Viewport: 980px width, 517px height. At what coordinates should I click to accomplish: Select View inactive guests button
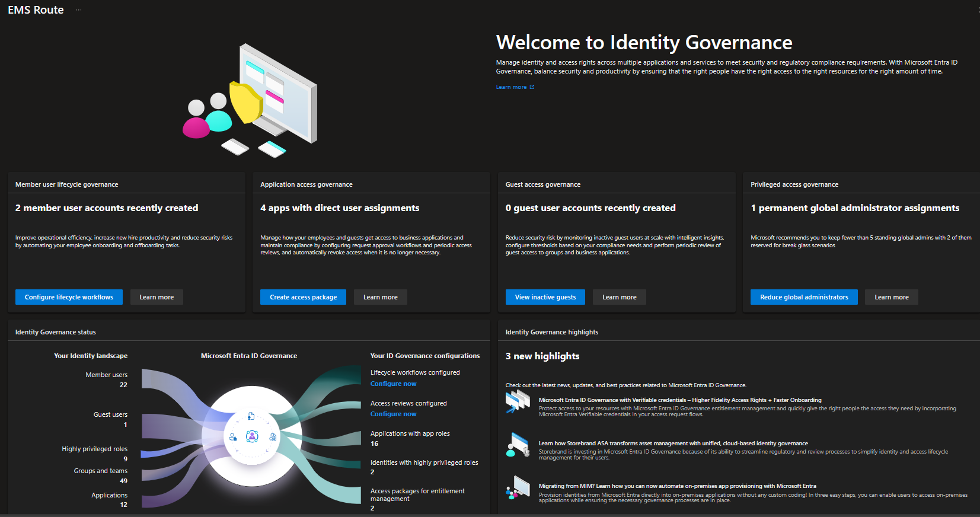tap(545, 297)
